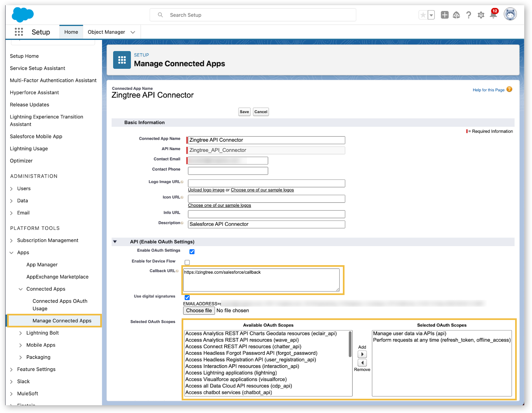Screen dimensions: 532x413
Task: Expand the Slack node
Action: click(x=11, y=382)
